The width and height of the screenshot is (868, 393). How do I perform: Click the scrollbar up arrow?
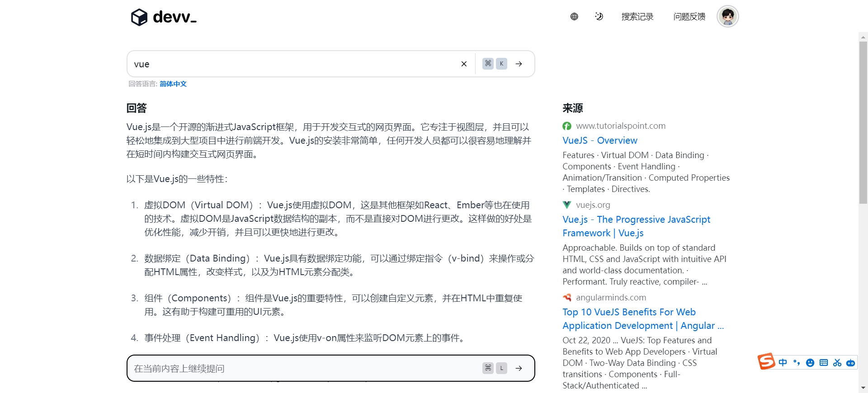click(863, 37)
